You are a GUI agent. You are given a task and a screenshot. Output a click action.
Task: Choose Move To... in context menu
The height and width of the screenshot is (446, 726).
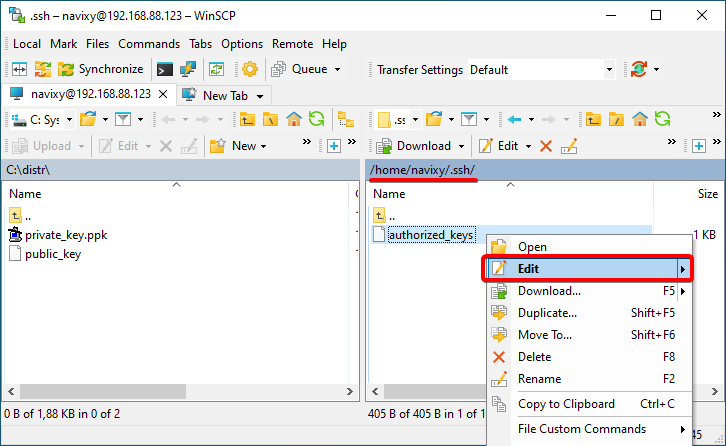(x=589, y=335)
